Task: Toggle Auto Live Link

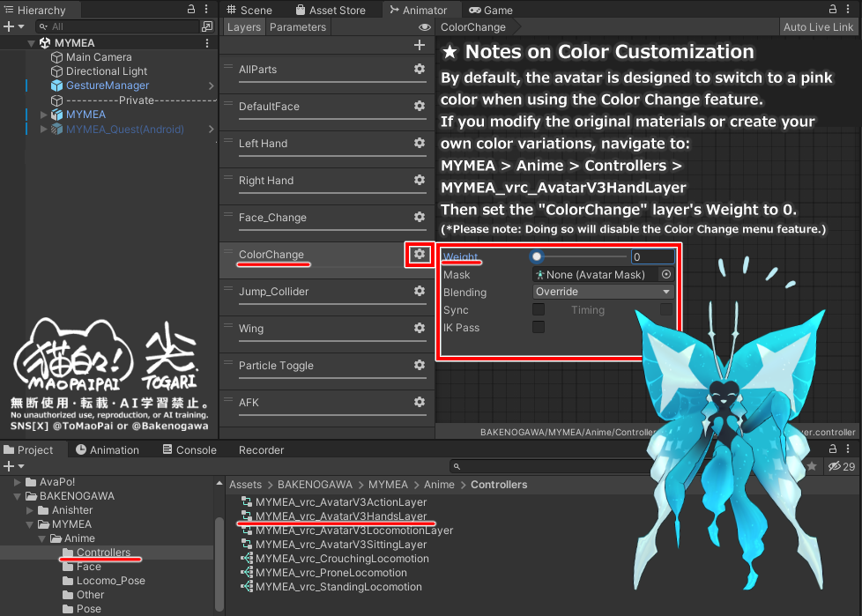Action: pos(818,27)
